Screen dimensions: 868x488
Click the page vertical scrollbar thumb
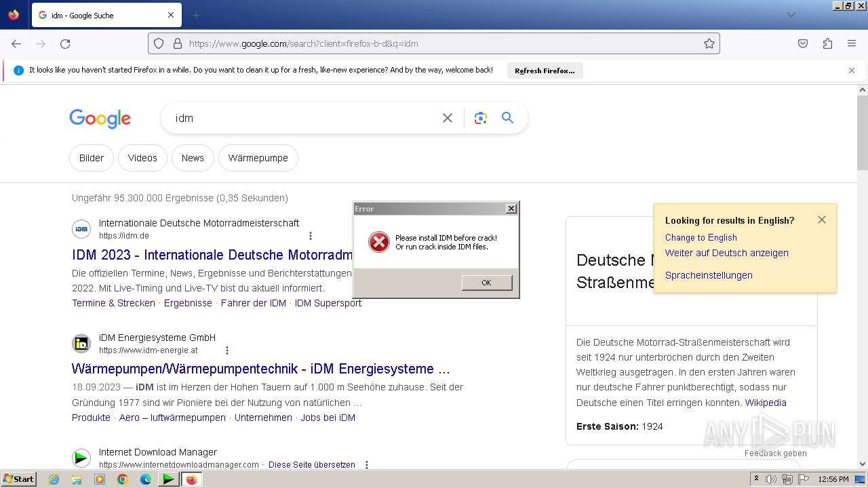pyautogui.click(x=863, y=132)
